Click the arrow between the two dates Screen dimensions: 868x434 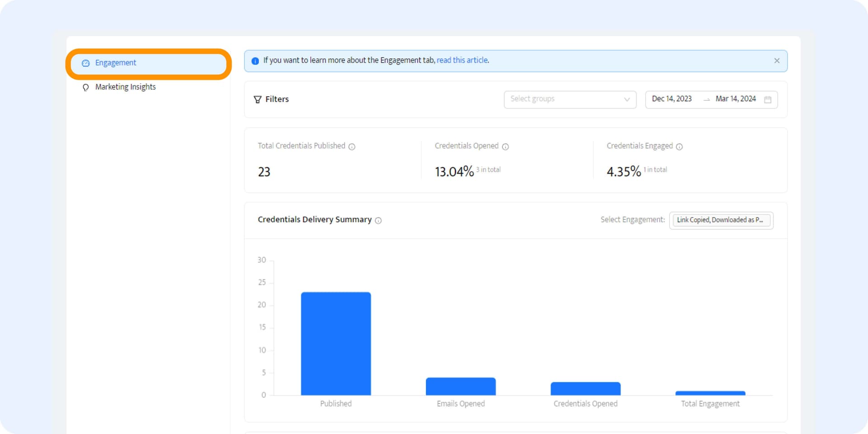pyautogui.click(x=707, y=99)
